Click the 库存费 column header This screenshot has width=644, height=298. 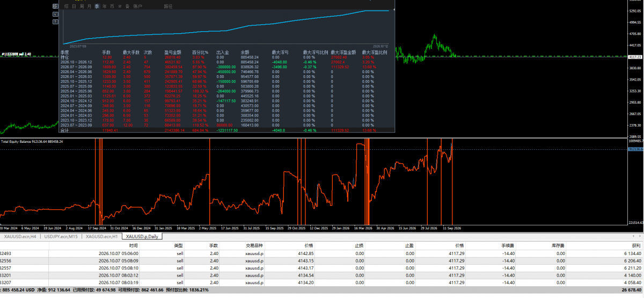(x=559, y=245)
